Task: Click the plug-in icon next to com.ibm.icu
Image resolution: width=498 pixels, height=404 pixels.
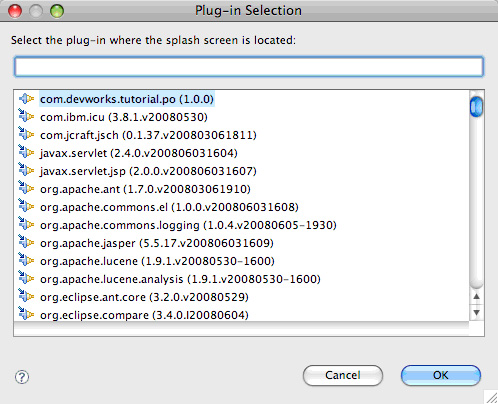Action: point(26,116)
